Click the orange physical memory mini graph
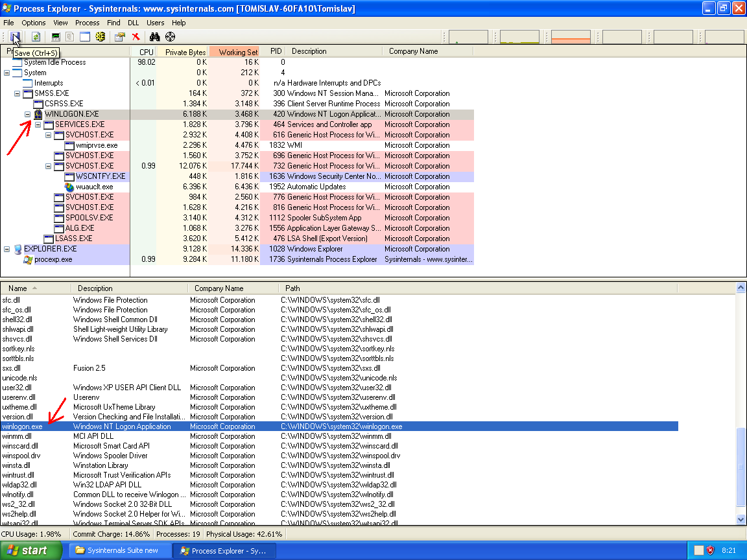Viewport: 747px width, 560px height. (x=571, y=37)
